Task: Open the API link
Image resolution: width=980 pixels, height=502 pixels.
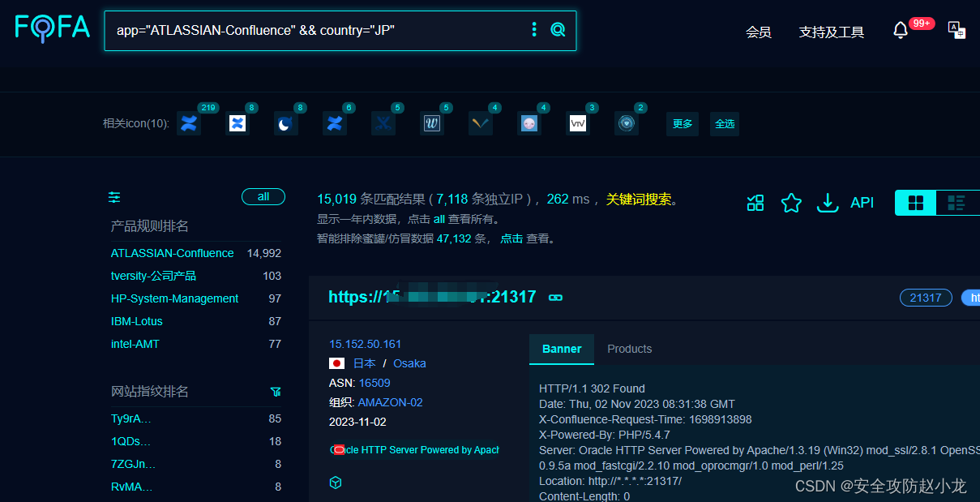Action: click(x=862, y=203)
